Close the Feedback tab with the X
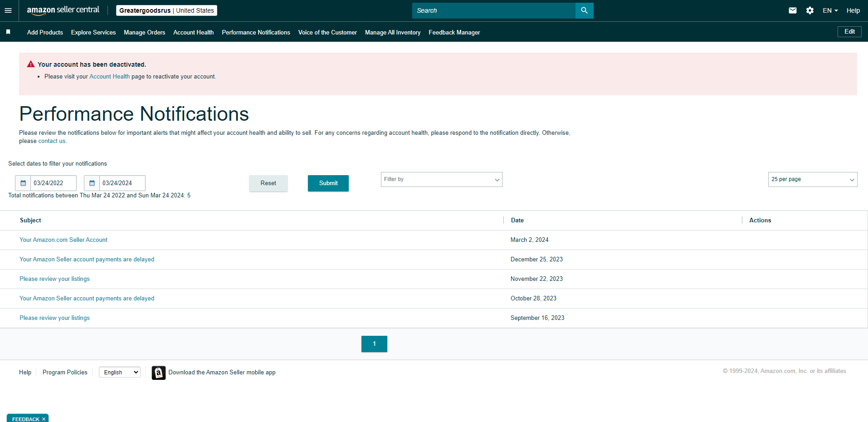Viewport: 868px width, 422px height. pos(44,419)
